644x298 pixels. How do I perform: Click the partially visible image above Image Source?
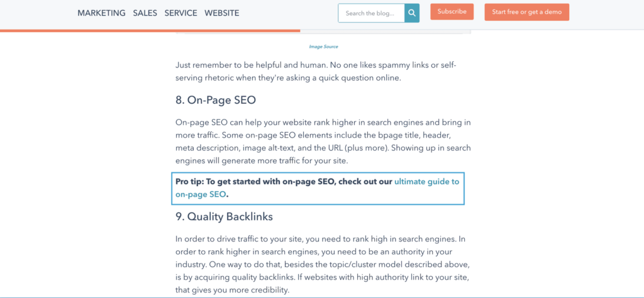(x=323, y=33)
